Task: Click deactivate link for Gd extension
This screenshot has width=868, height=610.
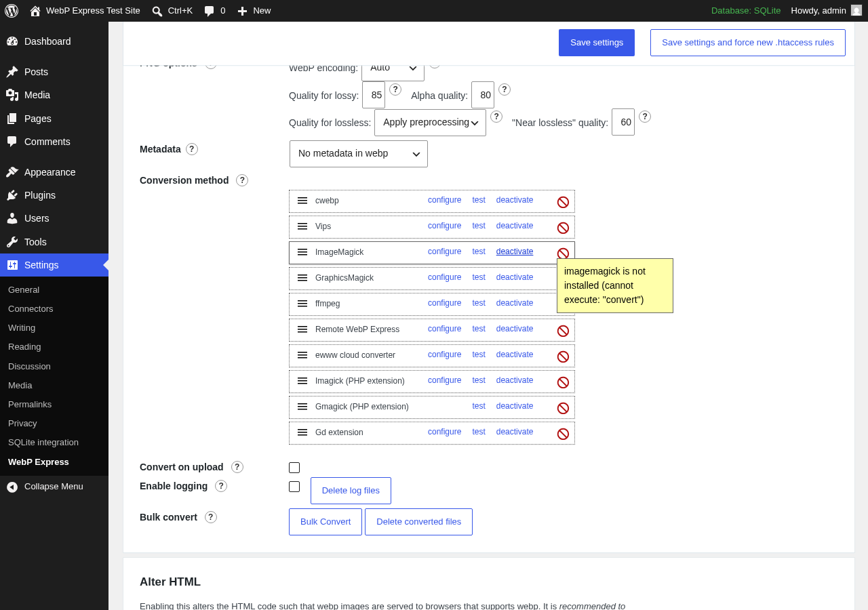Action: point(515,432)
